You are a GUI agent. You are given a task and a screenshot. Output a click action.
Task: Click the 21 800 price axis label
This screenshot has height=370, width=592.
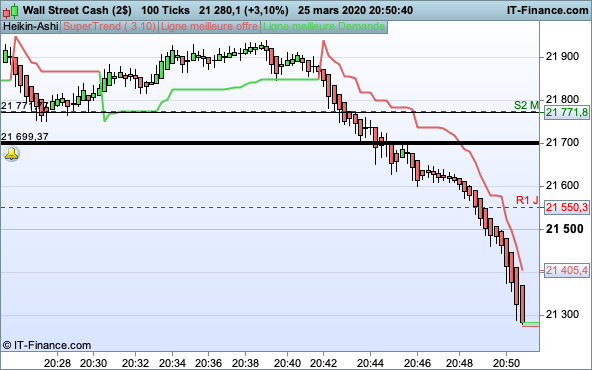click(x=562, y=100)
